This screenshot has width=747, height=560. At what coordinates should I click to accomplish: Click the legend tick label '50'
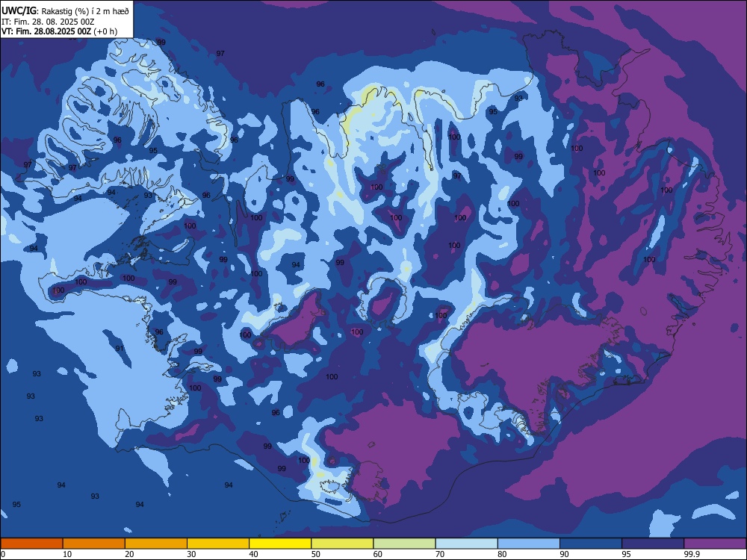point(315,554)
